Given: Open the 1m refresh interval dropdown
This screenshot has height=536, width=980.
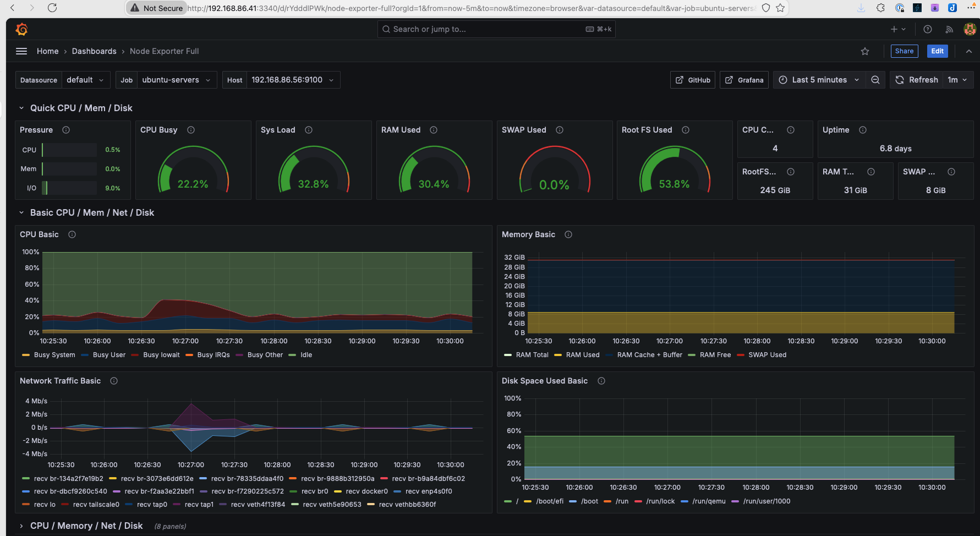Looking at the screenshot, I should coord(957,79).
